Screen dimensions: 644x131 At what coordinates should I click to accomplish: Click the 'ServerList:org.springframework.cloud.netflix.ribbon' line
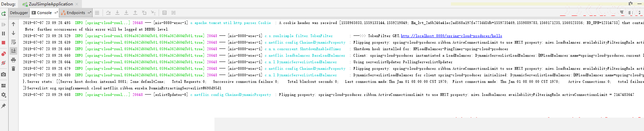pos(122,88)
